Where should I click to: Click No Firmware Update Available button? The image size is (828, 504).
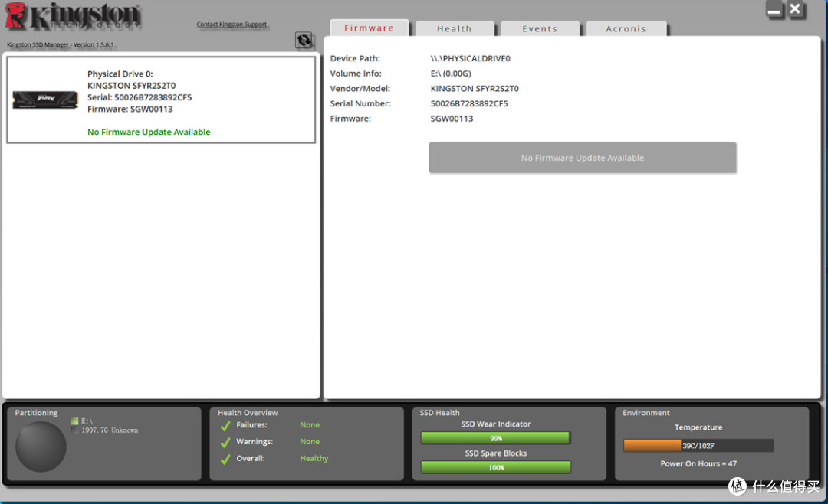coord(583,157)
